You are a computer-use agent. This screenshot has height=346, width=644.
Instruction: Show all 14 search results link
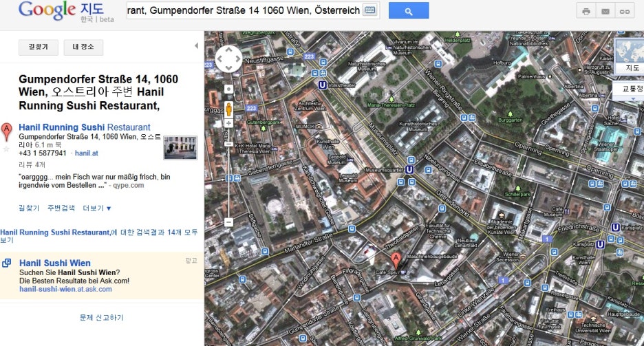pyautogui.click(x=99, y=236)
